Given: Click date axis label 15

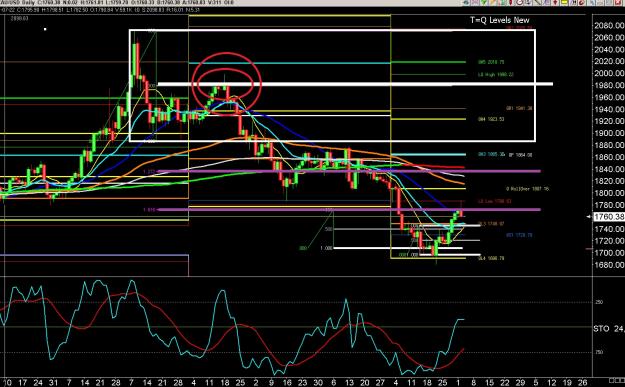Looking at the screenshot, I should pos(489,383).
